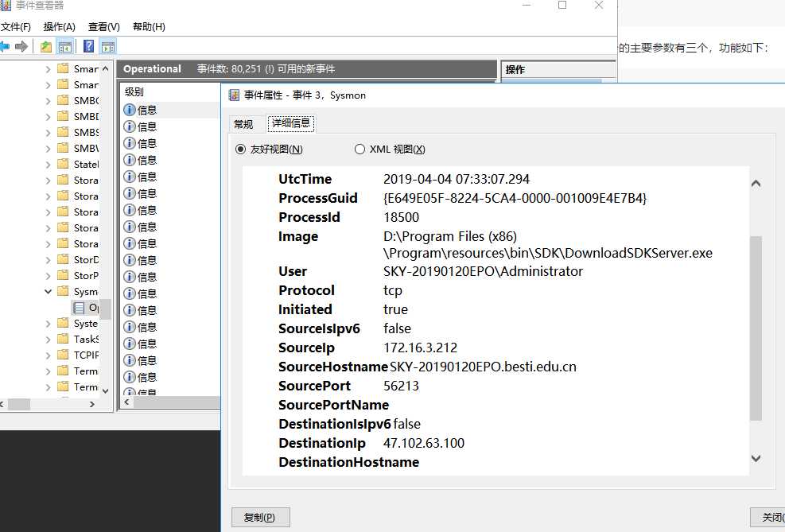Switch to the 常规 tab
The height and width of the screenshot is (532, 785).
point(243,124)
